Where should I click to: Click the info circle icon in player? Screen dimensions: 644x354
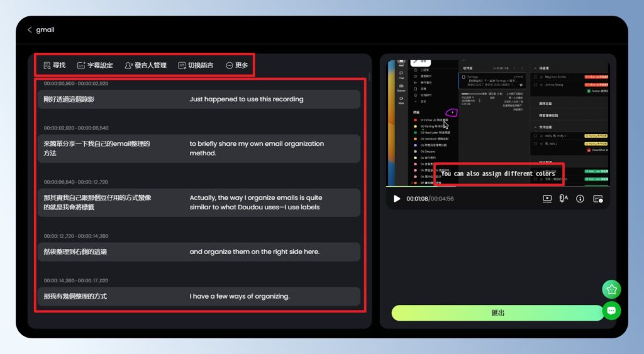[x=580, y=199]
